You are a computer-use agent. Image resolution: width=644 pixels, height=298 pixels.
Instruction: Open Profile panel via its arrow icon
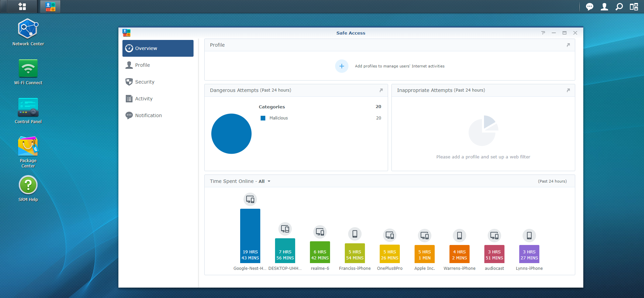coord(568,45)
